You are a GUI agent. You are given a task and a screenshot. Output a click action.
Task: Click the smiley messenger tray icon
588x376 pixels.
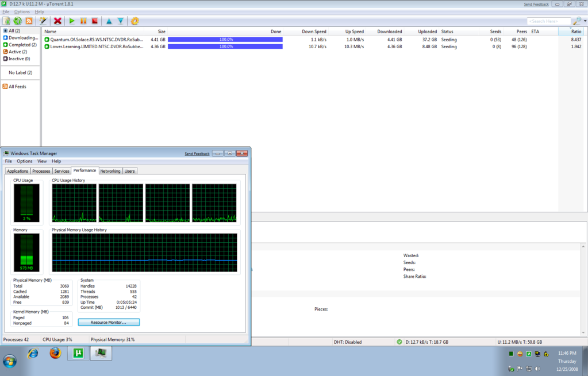[520, 354]
